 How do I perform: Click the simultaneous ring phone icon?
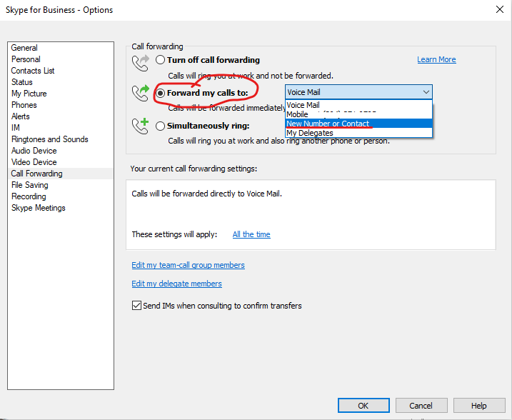[140, 126]
